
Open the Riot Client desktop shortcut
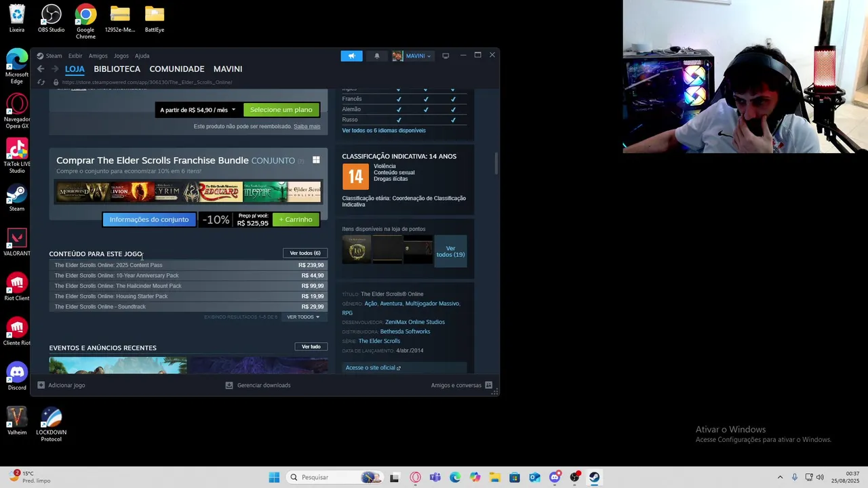click(x=17, y=287)
